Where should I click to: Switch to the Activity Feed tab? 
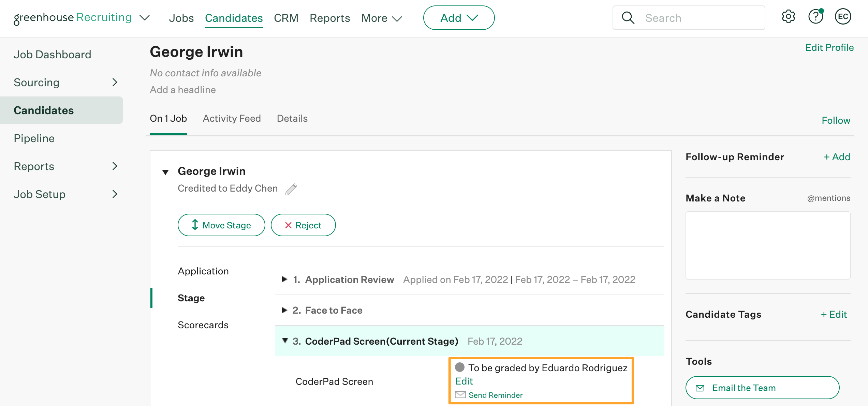[x=232, y=118]
